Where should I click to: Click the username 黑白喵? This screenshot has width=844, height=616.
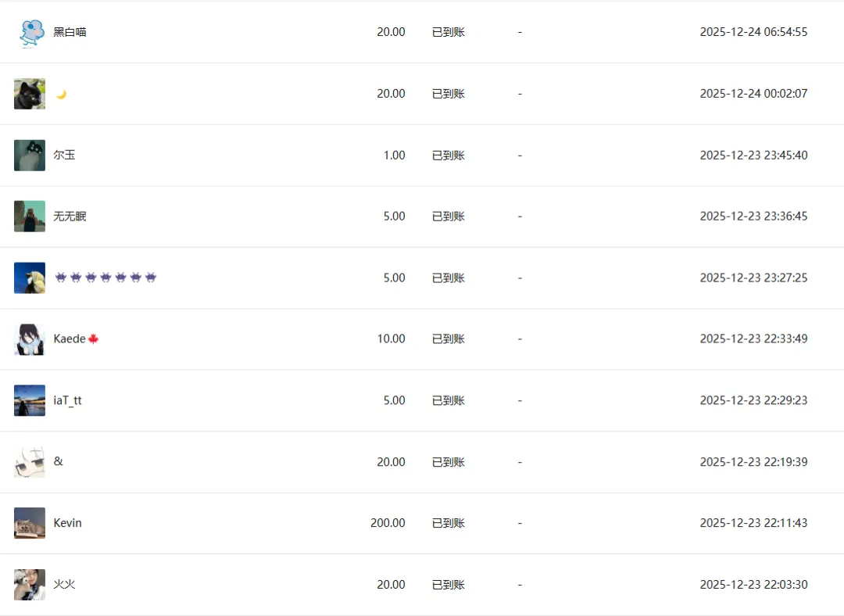(70, 32)
